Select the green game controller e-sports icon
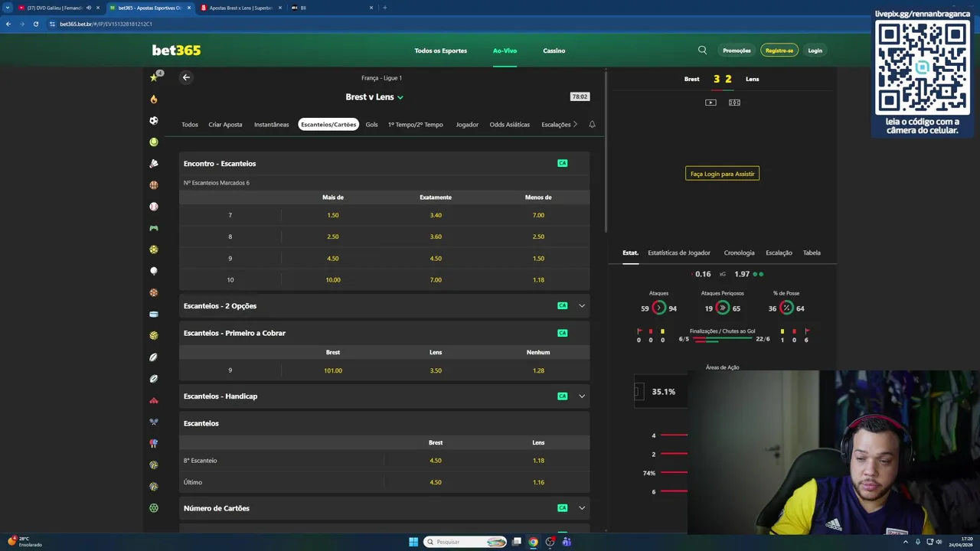The height and width of the screenshot is (551, 980). tap(154, 228)
